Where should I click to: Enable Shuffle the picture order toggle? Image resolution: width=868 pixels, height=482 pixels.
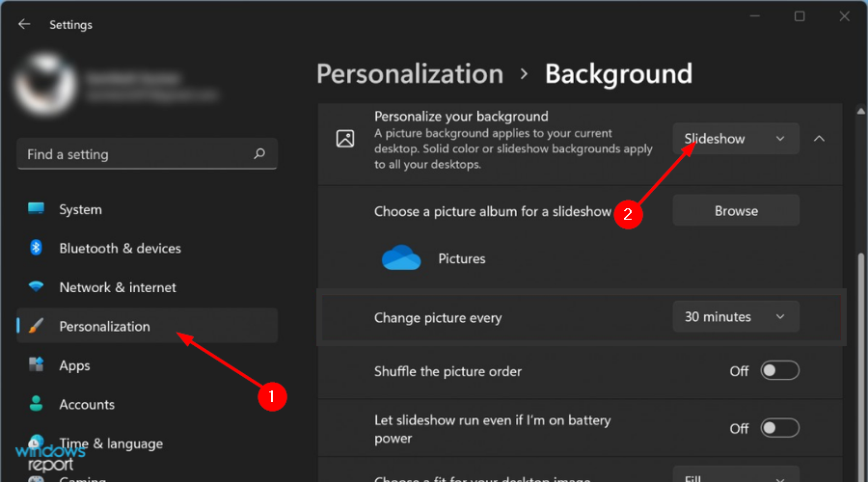tap(779, 371)
